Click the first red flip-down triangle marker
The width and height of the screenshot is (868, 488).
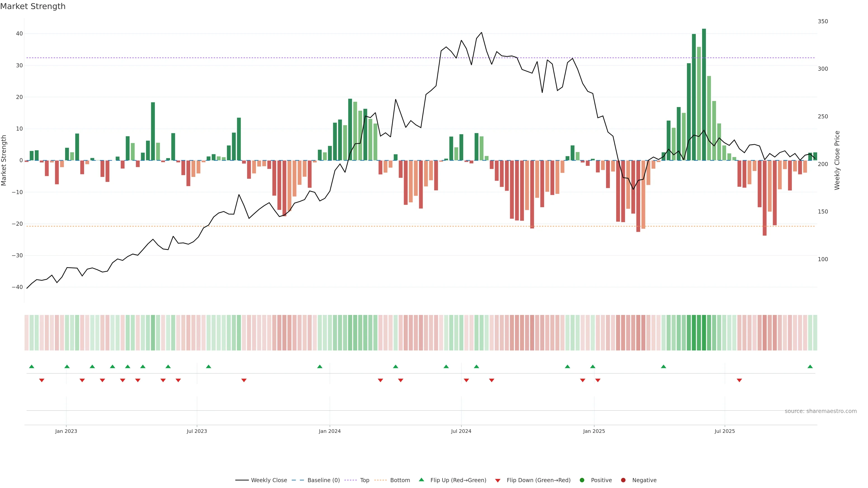(42, 380)
